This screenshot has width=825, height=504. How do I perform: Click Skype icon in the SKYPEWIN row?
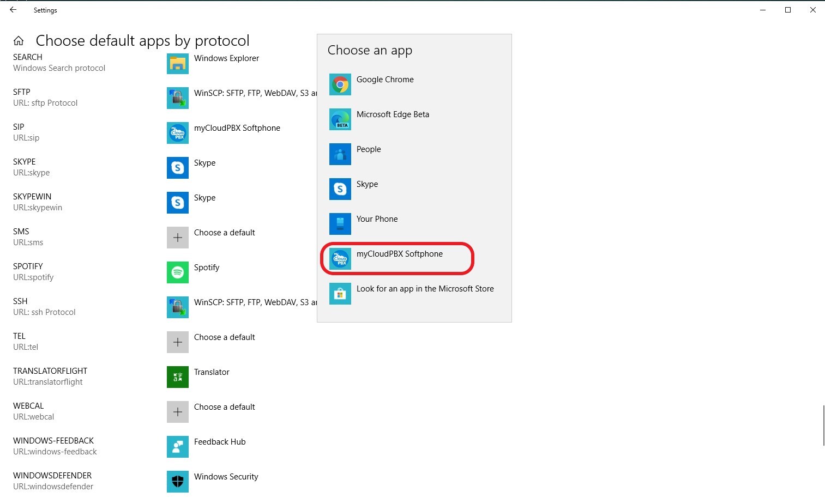point(178,203)
